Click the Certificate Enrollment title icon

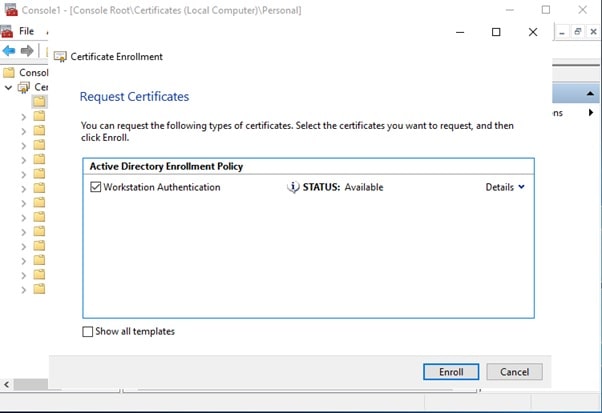click(x=61, y=57)
